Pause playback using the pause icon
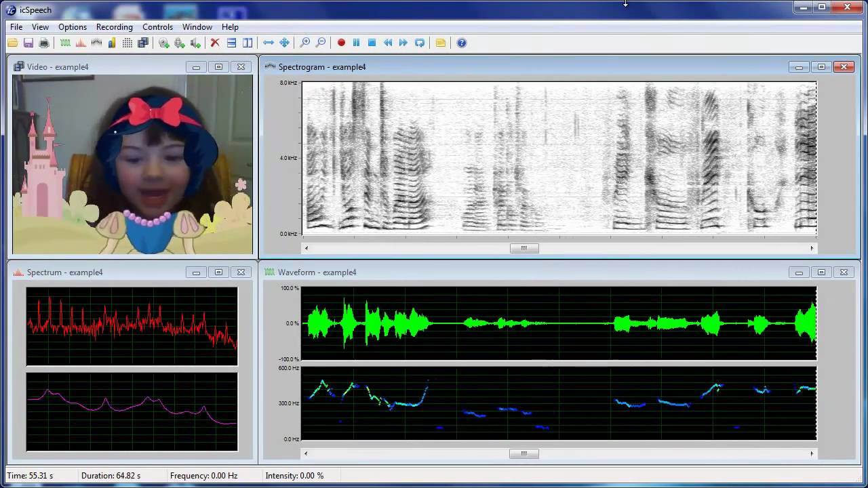 357,43
